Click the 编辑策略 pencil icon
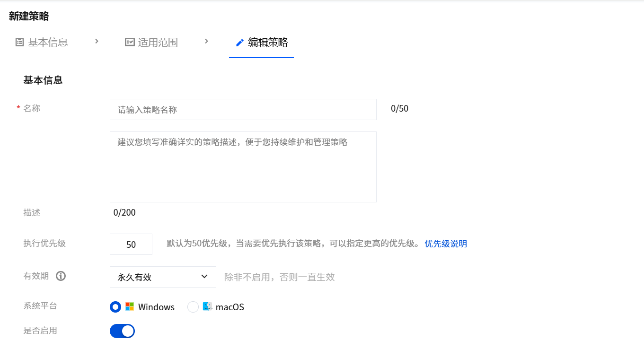This screenshot has width=644, height=349. point(240,43)
